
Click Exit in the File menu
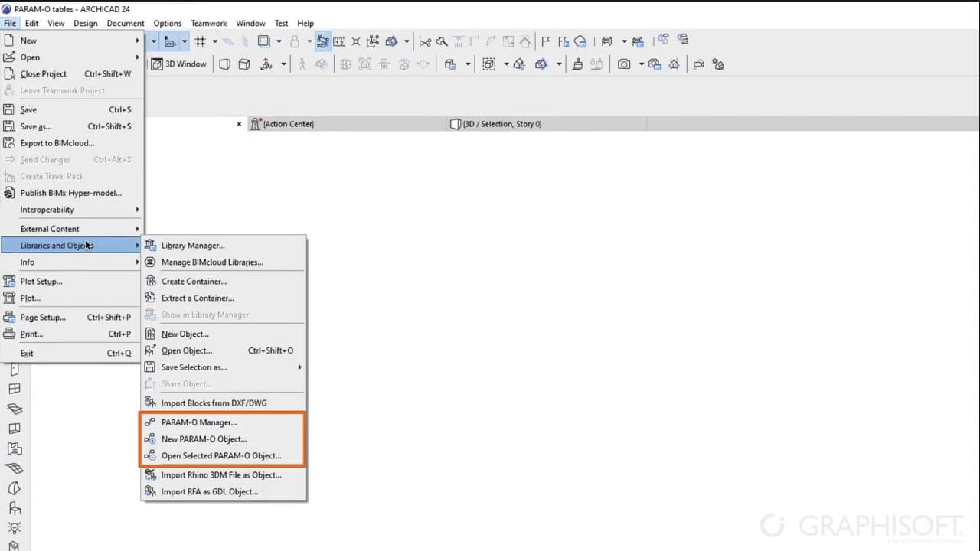tap(72, 354)
